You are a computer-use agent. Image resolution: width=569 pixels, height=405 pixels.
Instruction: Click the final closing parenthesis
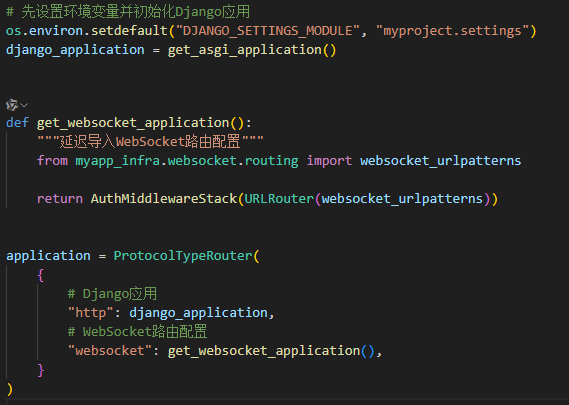[9, 389]
